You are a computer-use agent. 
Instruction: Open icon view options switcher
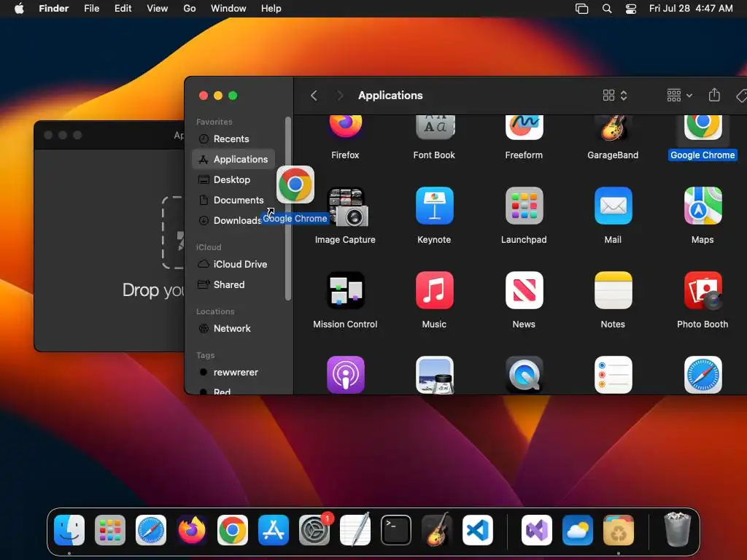tap(614, 96)
